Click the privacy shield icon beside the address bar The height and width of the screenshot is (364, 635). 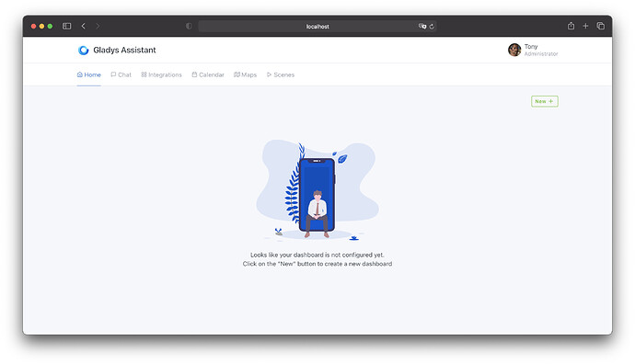tap(189, 26)
